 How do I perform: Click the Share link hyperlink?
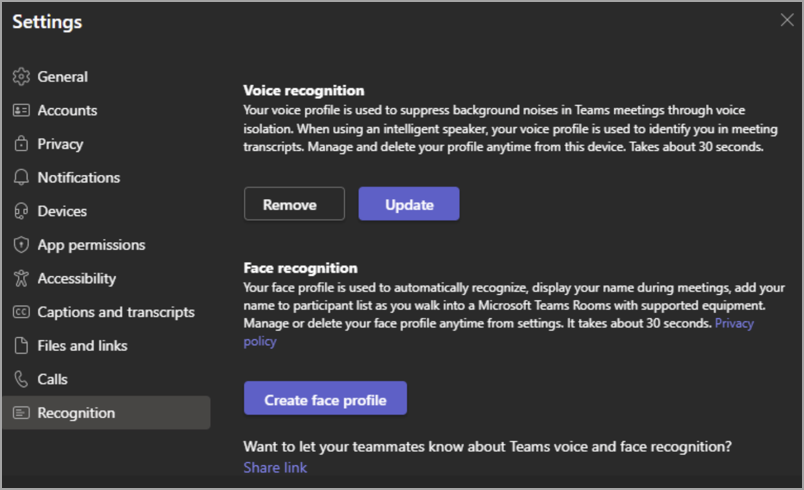tap(275, 468)
